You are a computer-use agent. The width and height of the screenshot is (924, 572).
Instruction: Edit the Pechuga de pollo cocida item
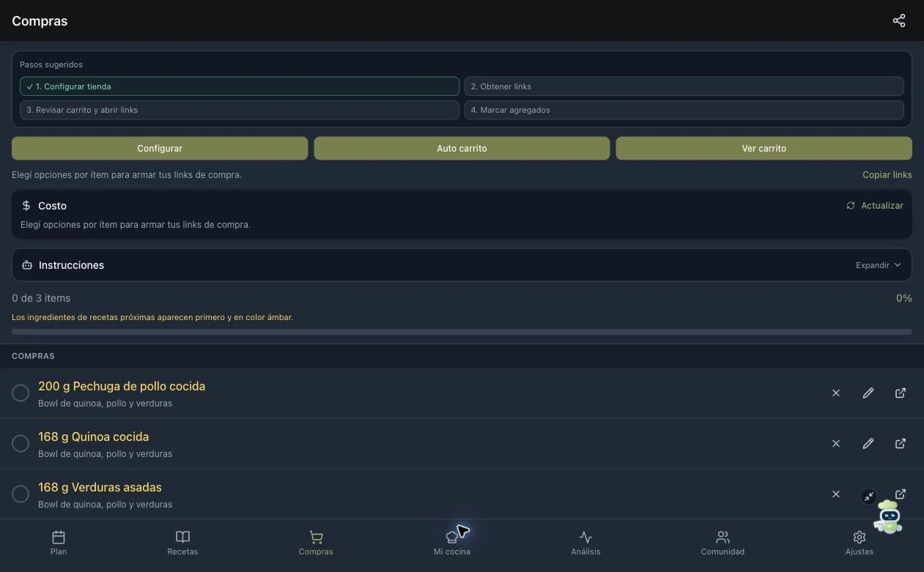pos(868,393)
